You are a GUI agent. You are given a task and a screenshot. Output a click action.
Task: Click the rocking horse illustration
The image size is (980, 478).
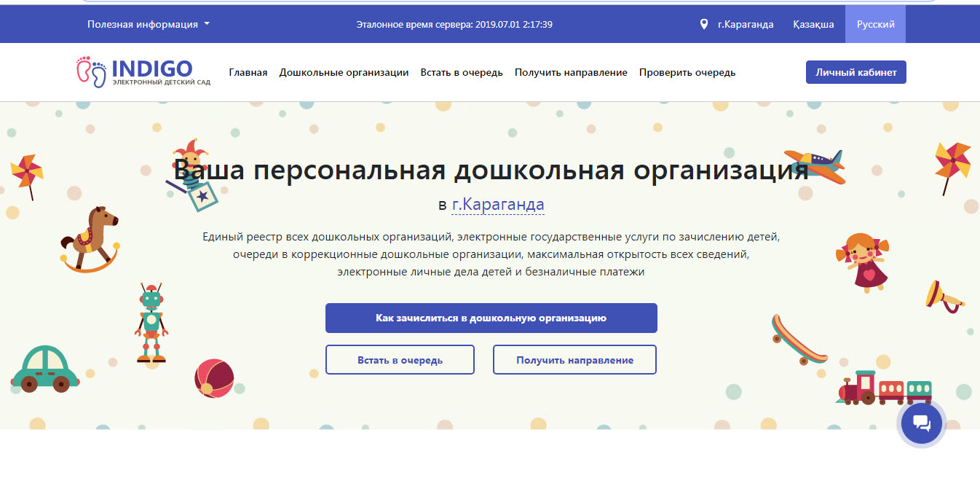90,238
